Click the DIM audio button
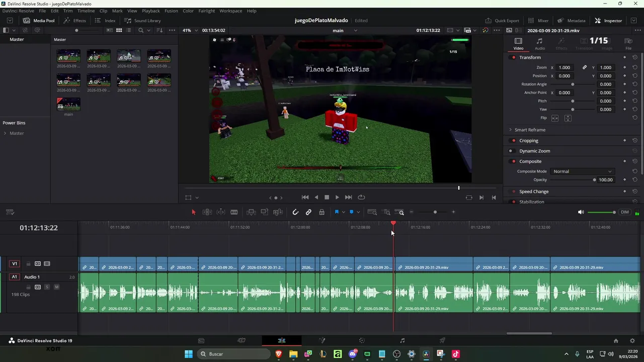 click(625, 212)
